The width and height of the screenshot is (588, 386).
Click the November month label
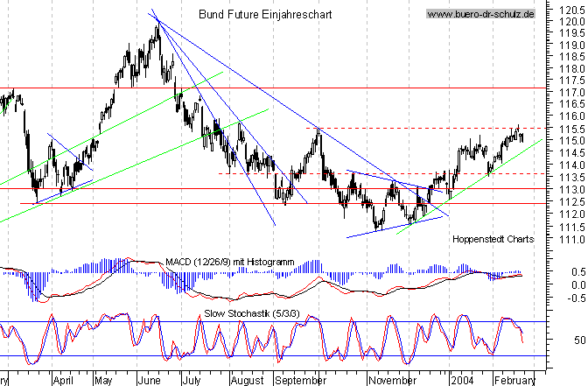[391, 381]
